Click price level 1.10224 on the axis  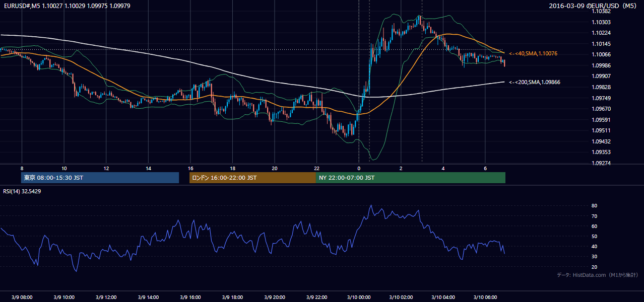(x=602, y=33)
